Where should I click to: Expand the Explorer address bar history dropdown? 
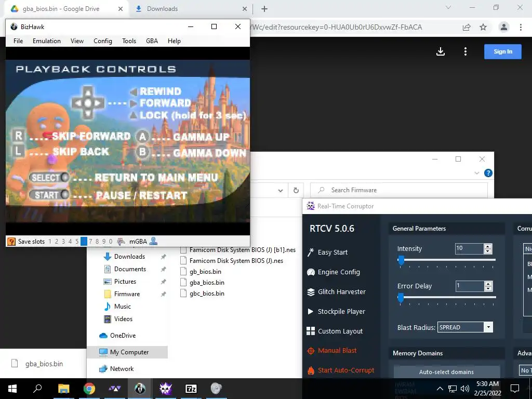coord(281,190)
